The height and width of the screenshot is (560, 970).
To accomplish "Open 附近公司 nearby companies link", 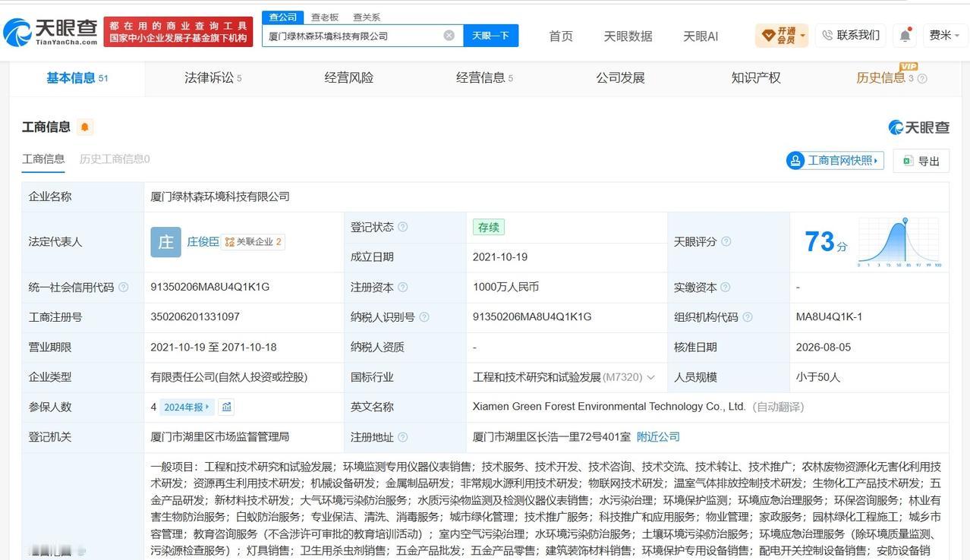I will (x=658, y=437).
